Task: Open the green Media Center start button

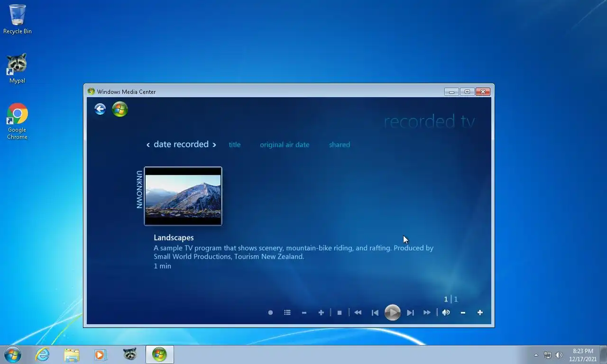Action: click(120, 109)
